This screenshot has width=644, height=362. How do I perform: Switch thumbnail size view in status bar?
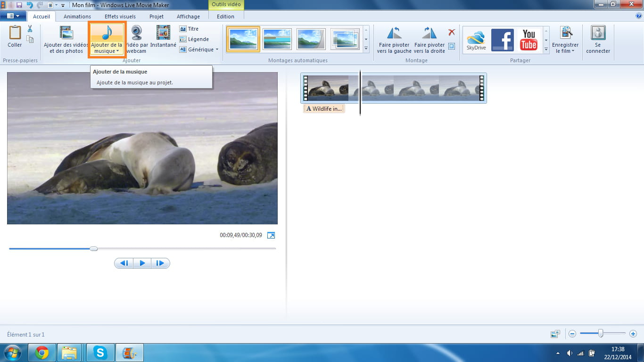click(x=555, y=334)
